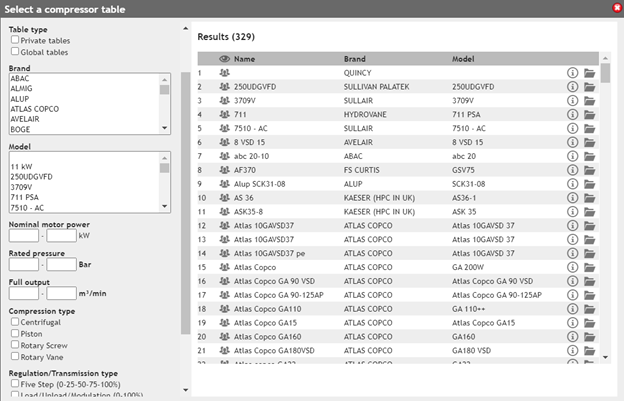Select ATLAS COPCO in the Brand list

(35, 109)
